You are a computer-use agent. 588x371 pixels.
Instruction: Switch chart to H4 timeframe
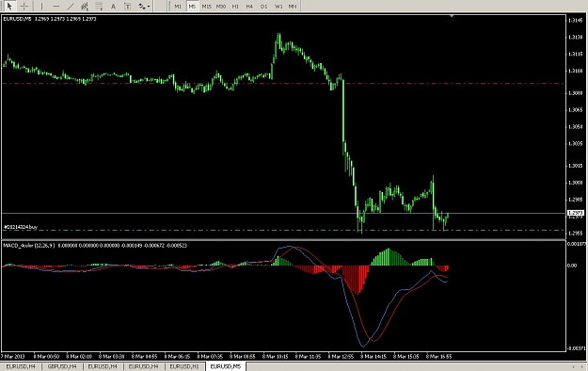[249, 6]
